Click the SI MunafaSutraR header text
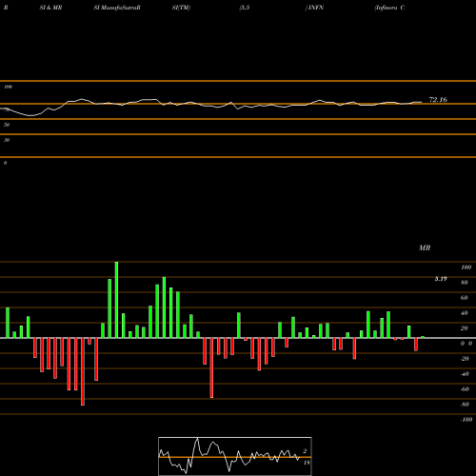The image size is (476, 476). [117, 8]
